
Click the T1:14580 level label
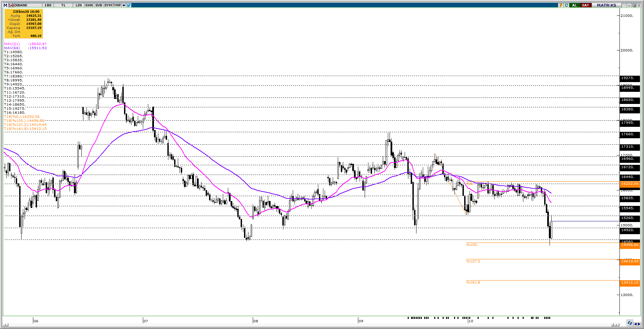tap(13, 52)
